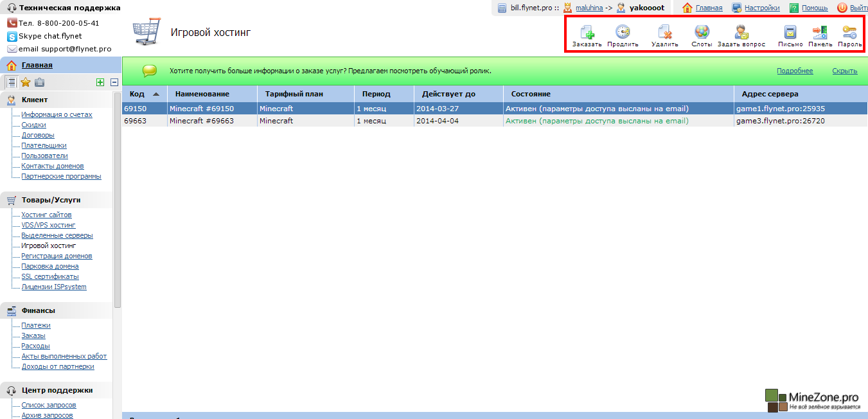Click the Удалить delete icon
868x419 pixels.
click(664, 33)
